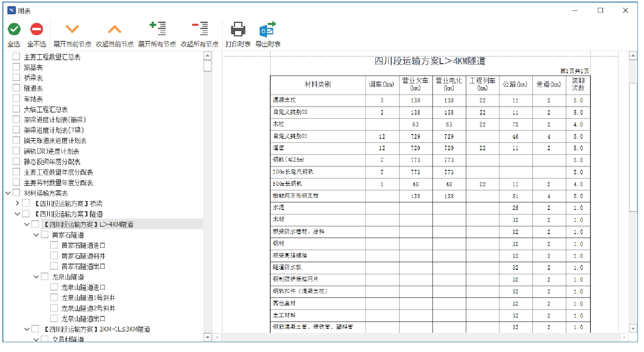Select 龙泉山隧道1号斜井 in the tree
Screen dimensions: 644x352
pos(88,298)
